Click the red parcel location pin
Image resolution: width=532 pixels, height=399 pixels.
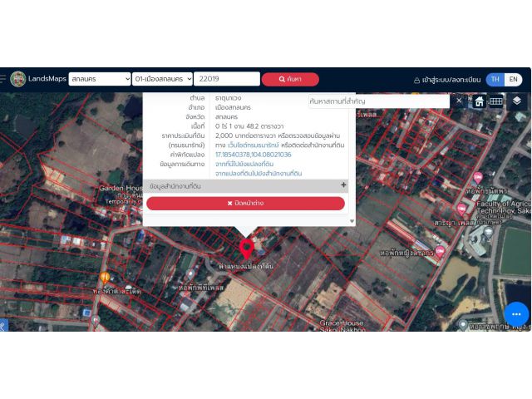coord(247,249)
